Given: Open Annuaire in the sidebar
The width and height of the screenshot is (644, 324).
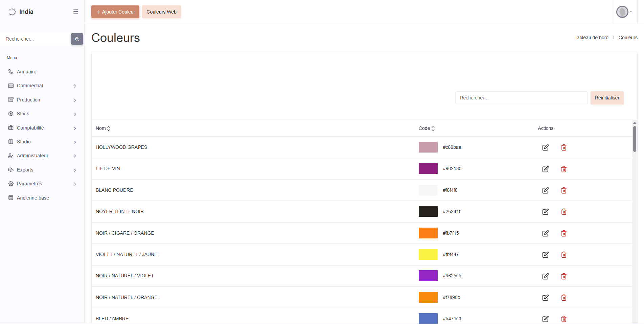Looking at the screenshot, I should coord(27,72).
